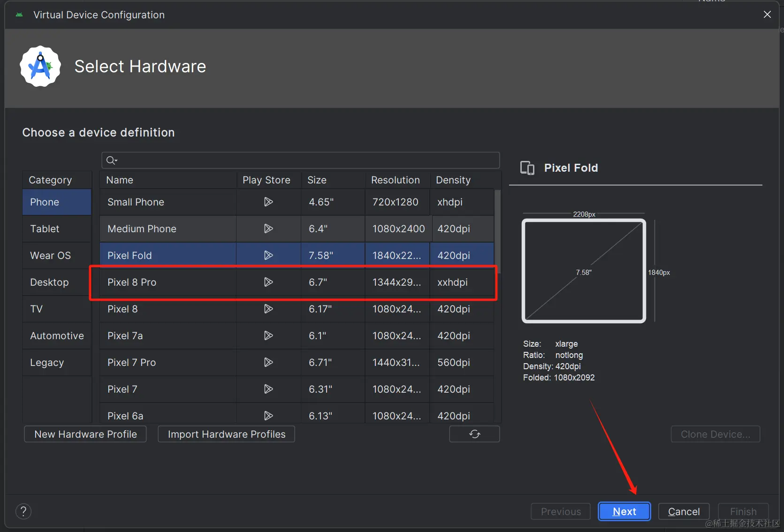Focus the device search field

click(305, 160)
